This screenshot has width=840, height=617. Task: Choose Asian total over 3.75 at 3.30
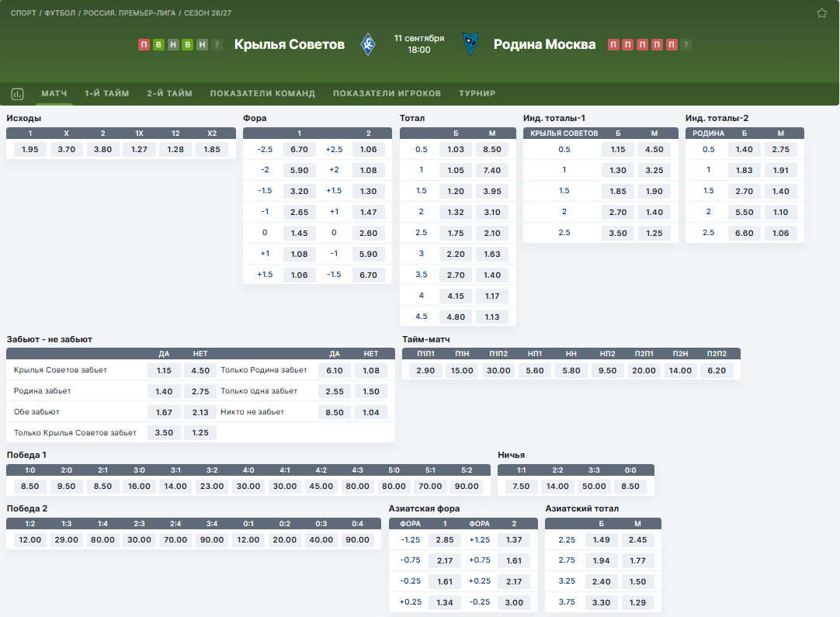point(601,602)
